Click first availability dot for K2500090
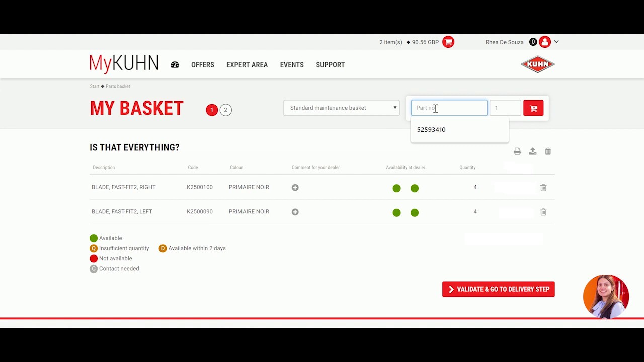Viewport: 644px width, 362px height. (x=397, y=213)
